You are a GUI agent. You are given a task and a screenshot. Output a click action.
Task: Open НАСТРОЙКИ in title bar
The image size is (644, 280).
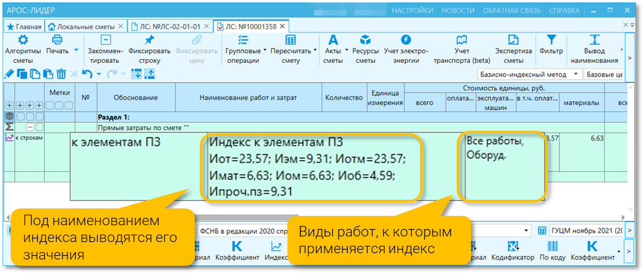click(413, 10)
